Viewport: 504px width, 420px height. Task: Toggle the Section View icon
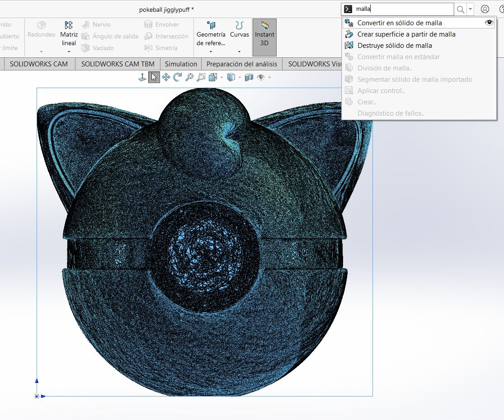pos(249,77)
